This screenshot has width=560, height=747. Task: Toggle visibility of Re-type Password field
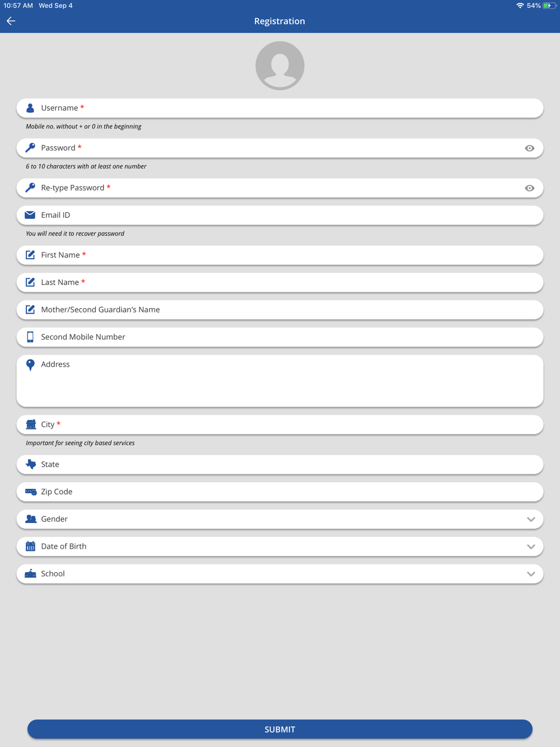pos(530,188)
